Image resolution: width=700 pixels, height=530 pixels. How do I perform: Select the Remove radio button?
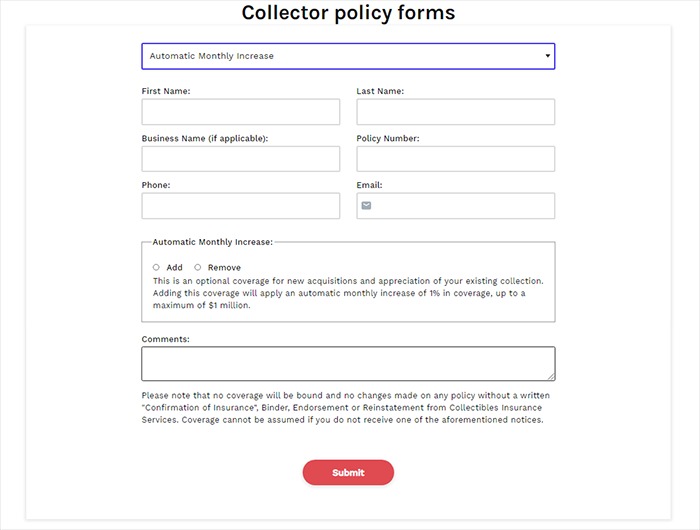point(197,267)
